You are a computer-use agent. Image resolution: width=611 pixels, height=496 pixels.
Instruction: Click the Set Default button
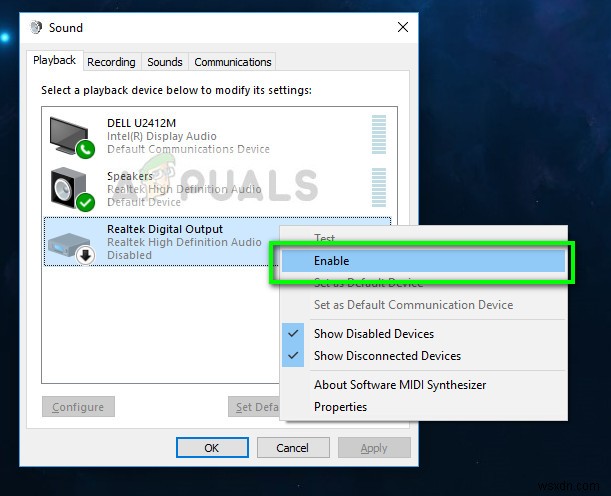click(254, 407)
